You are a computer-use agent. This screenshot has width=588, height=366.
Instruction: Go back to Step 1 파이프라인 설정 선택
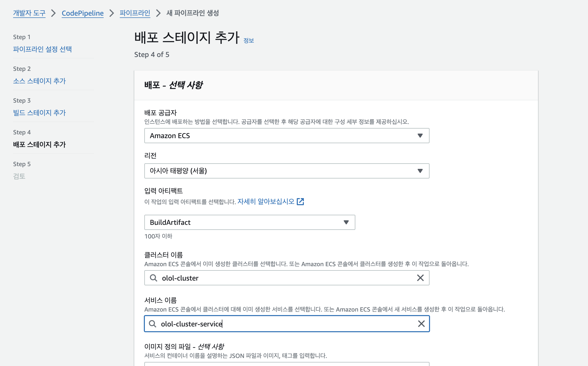42,49
